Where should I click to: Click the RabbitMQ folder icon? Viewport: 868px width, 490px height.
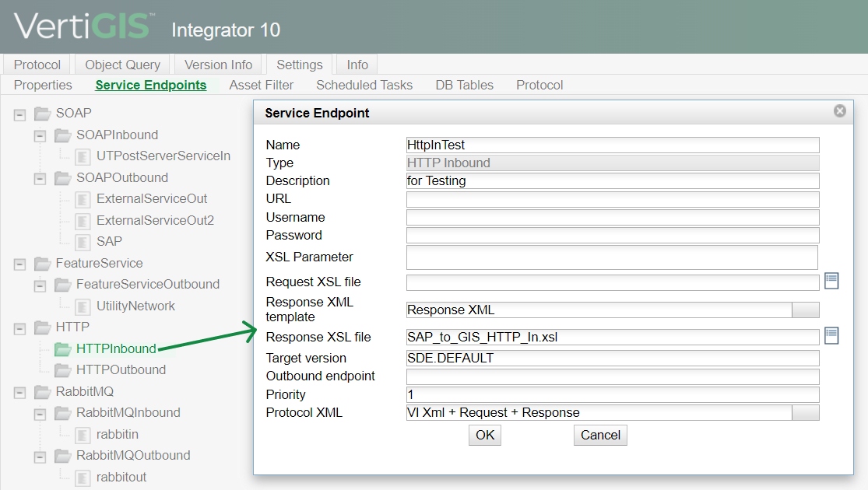[x=43, y=392]
